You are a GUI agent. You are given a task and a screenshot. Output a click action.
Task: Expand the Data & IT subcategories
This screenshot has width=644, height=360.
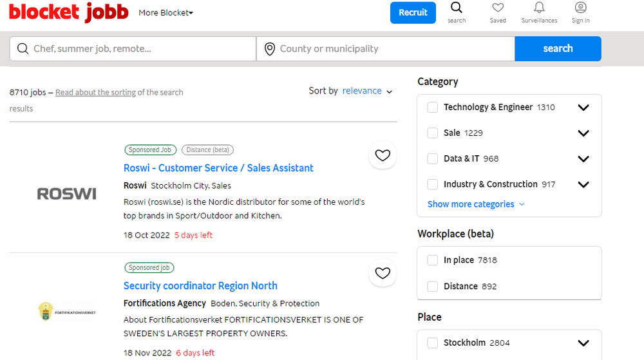pyautogui.click(x=583, y=159)
